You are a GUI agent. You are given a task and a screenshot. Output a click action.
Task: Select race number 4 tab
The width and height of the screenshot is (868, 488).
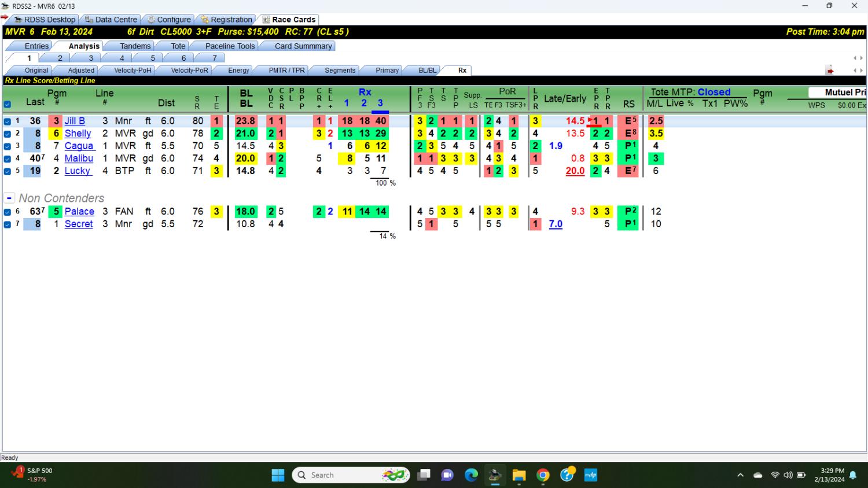[x=122, y=58]
